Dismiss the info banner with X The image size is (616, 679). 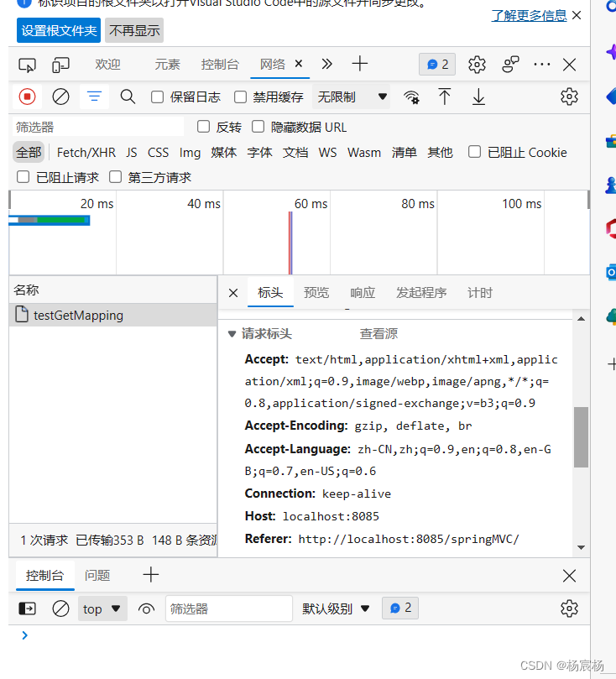pyautogui.click(x=577, y=16)
